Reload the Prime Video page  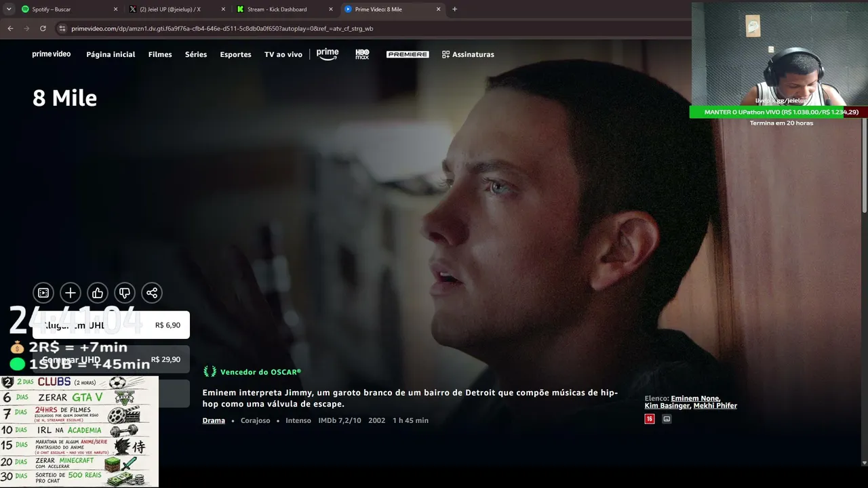tap(43, 28)
